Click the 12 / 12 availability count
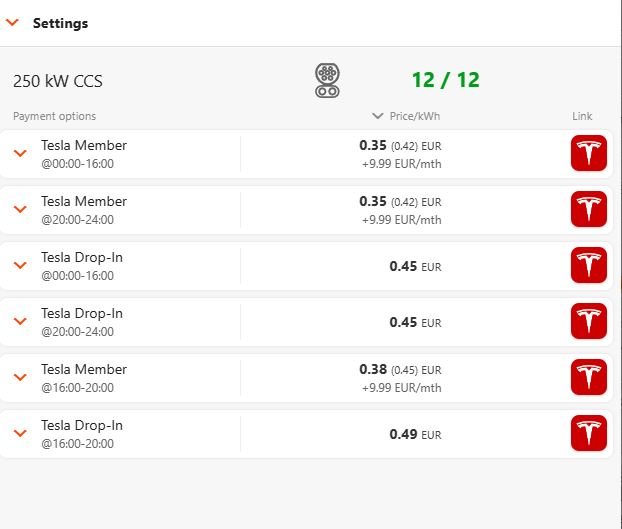This screenshot has width=622, height=529. point(445,80)
